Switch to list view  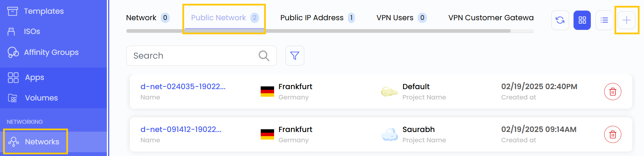tap(604, 20)
